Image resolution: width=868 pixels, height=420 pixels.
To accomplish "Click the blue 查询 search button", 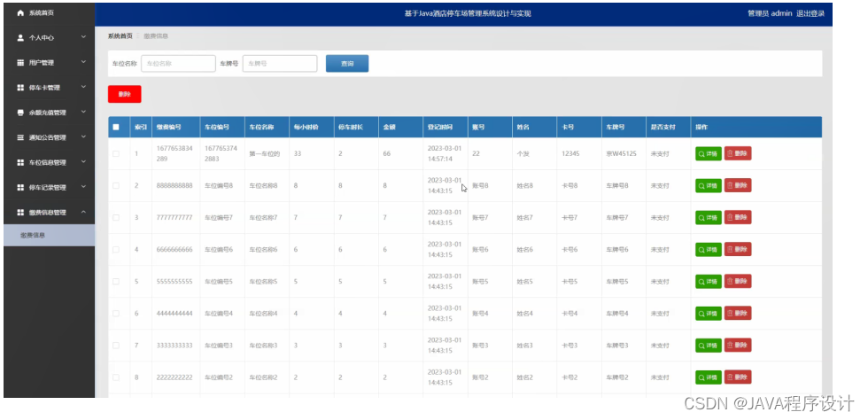I will (x=347, y=63).
